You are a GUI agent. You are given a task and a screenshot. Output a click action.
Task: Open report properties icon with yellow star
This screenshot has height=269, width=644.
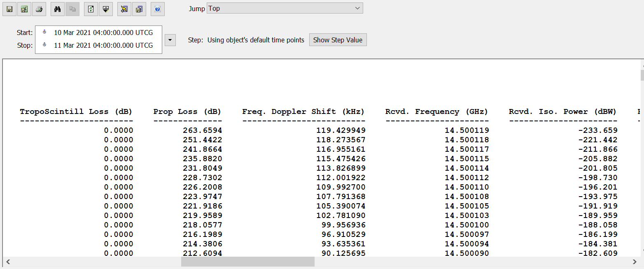tap(124, 9)
